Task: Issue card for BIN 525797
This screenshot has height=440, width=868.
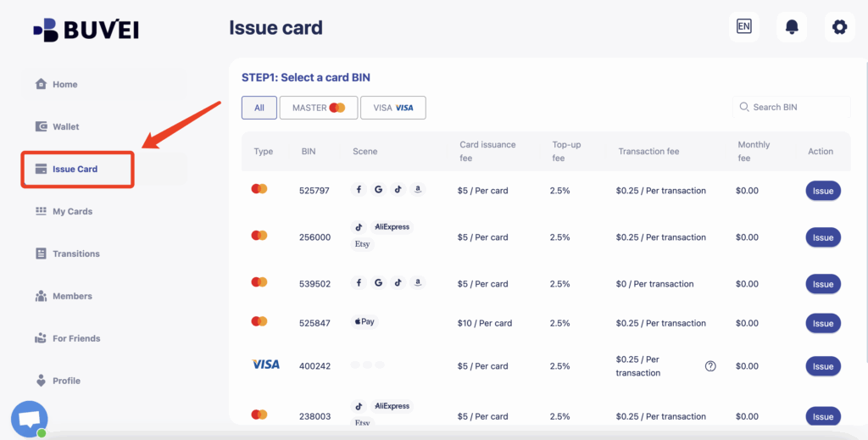Action: click(x=822, y=191)
